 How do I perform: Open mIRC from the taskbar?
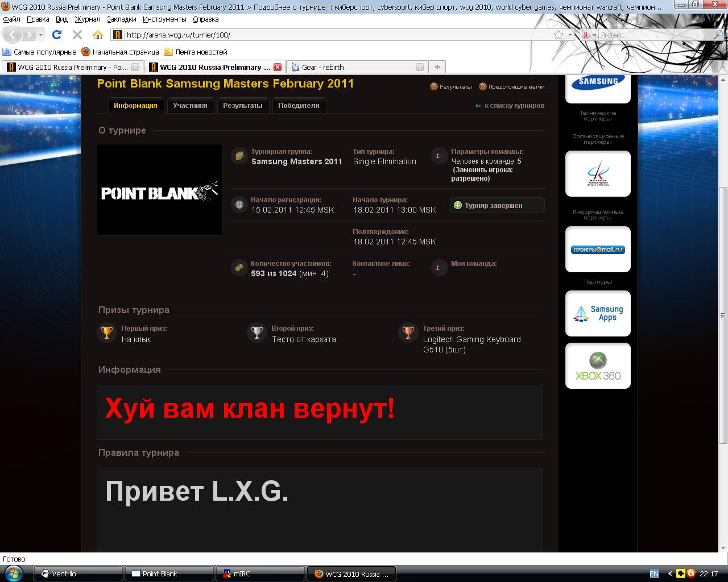[260, 573]
